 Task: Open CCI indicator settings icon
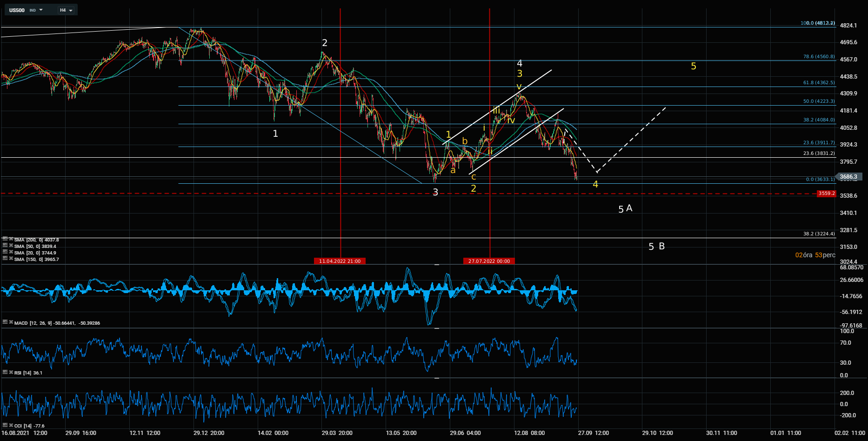[5, 425]
